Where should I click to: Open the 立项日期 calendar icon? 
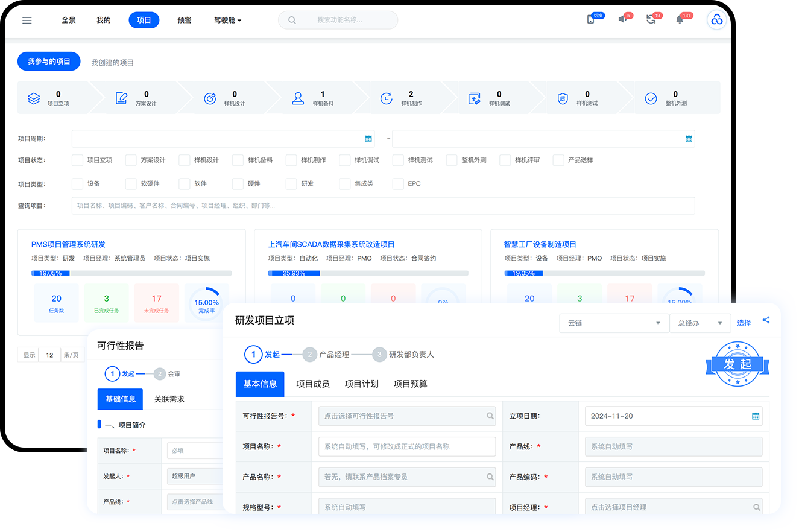click(755, 416)
